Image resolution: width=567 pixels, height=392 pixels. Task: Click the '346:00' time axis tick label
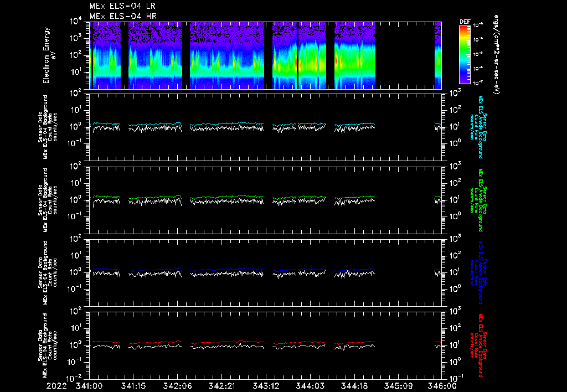tap(442, 386)
